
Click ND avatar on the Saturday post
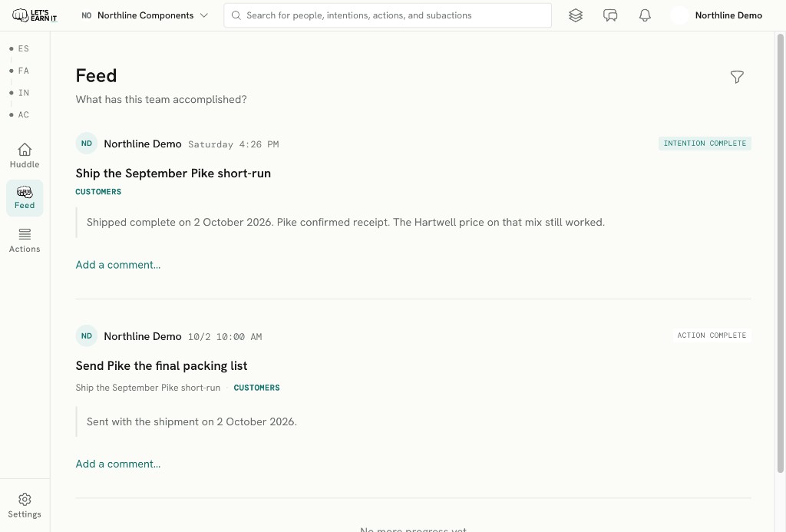87,144
